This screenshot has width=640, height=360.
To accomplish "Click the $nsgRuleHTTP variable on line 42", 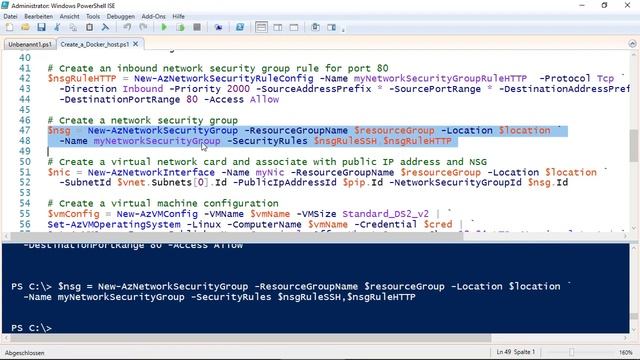I will click(82, 78).
